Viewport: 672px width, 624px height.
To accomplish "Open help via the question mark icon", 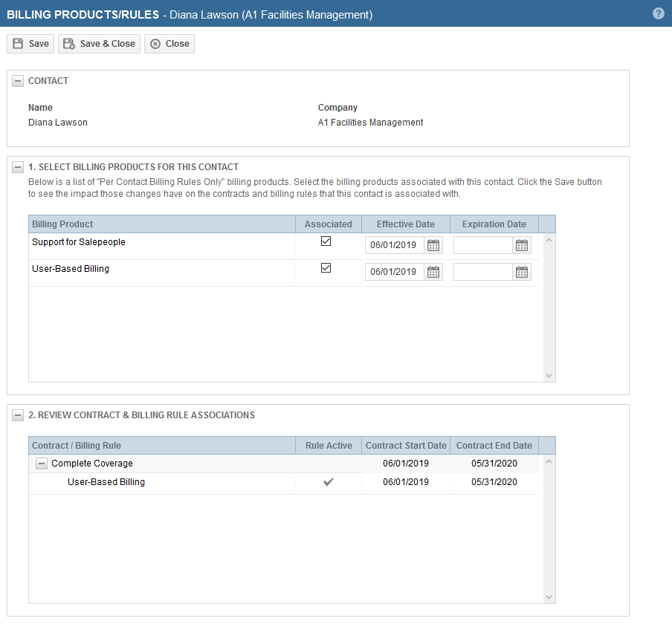I will (x=658, y=13).
